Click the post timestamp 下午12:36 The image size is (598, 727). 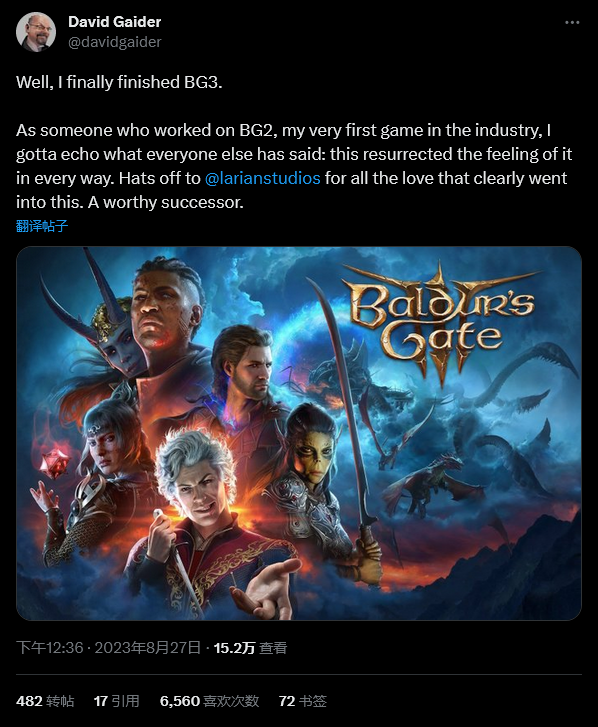(x=50, y=648)
